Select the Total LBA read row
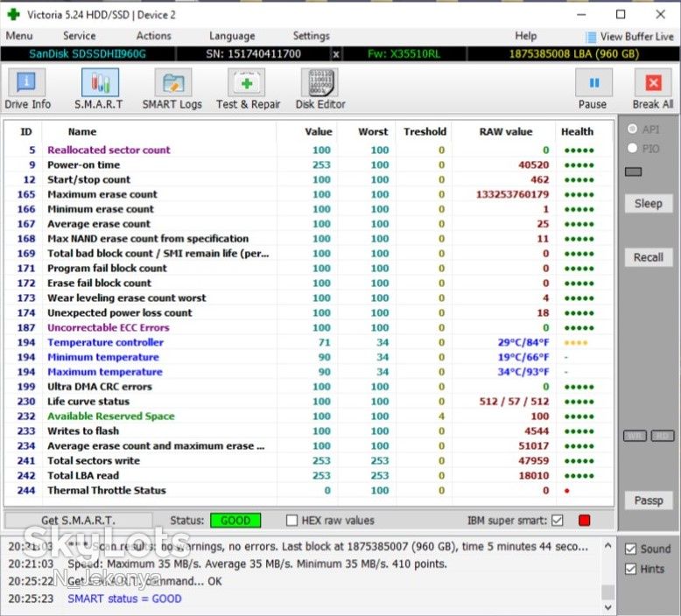 point(308,476)
